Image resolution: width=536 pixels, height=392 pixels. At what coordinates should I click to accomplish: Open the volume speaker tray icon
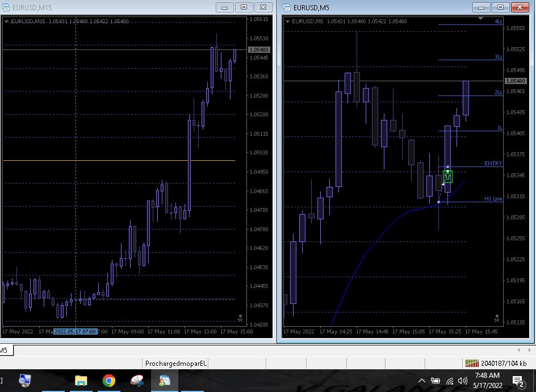tap(463, 381)
